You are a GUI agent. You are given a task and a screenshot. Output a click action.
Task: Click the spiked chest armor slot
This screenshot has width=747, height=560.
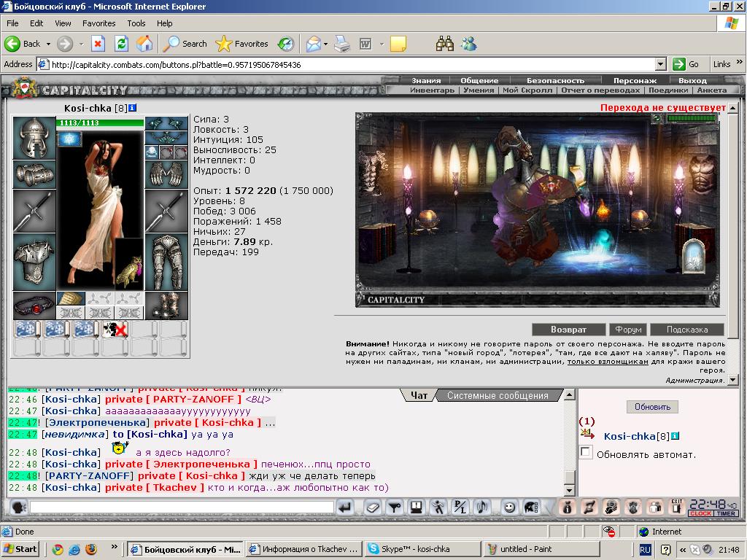pyautogui.click(x=34, y=262)
